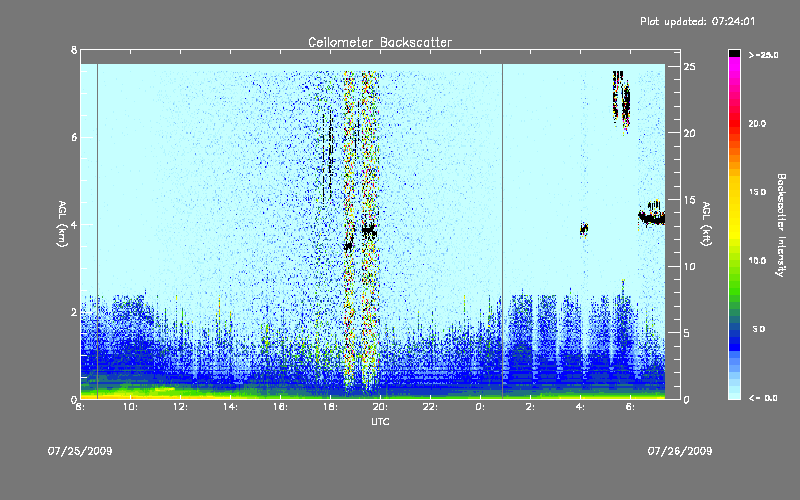Click the 15 kft label on right axis
The image size is (800, 500).
[690, 200]
